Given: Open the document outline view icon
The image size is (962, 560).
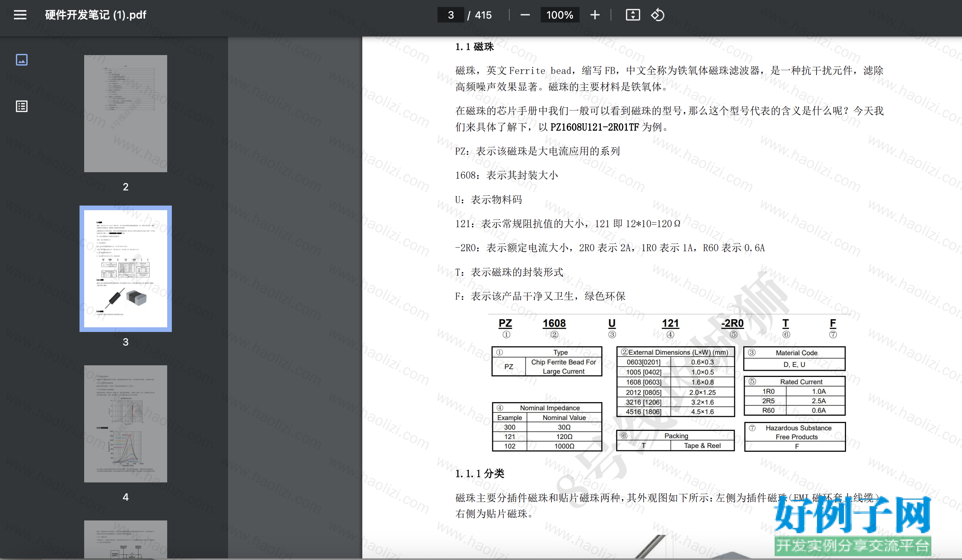Looking at the screenshot, I should point(22,106).
